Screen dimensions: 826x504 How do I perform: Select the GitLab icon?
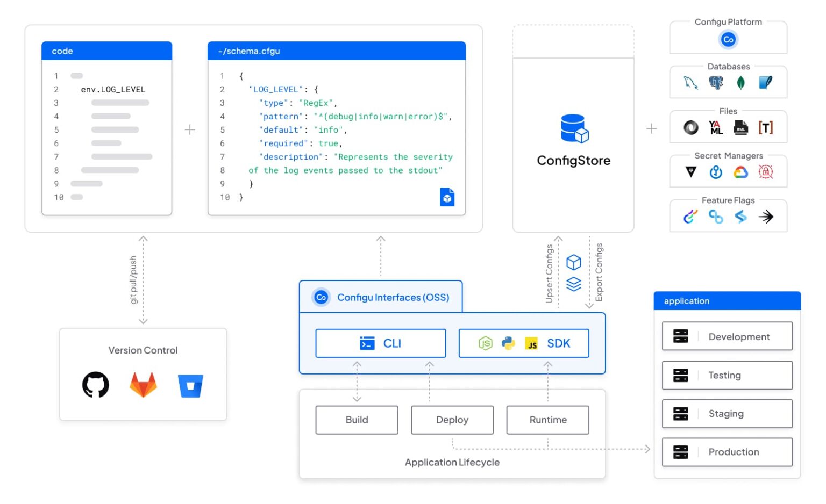143,384
